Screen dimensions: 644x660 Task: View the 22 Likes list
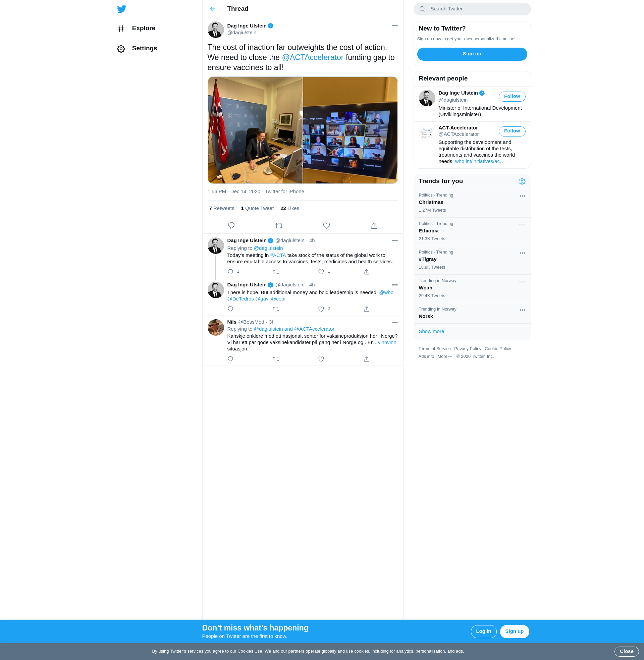click(x=289, y=208)
